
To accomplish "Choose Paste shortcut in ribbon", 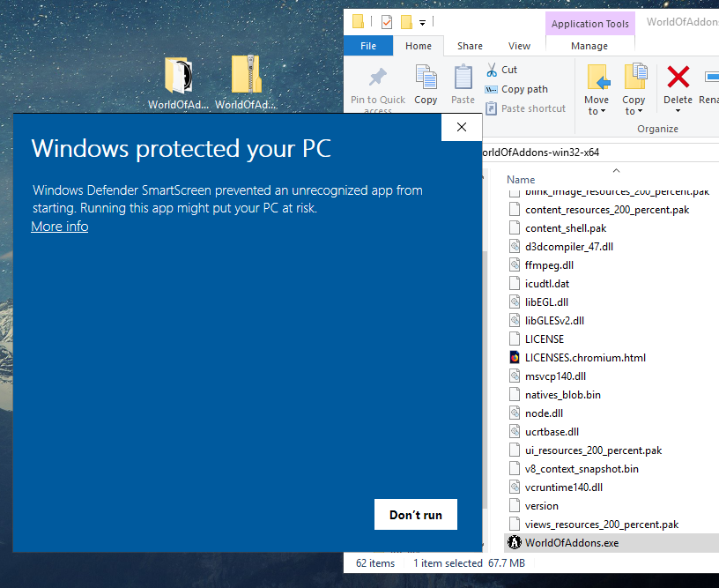I will coord(525,108).
